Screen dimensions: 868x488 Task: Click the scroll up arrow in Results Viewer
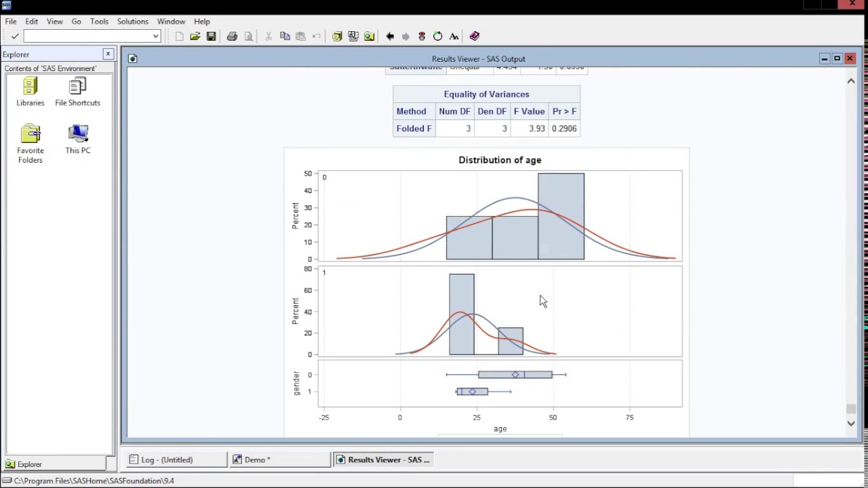click(851, 81)
